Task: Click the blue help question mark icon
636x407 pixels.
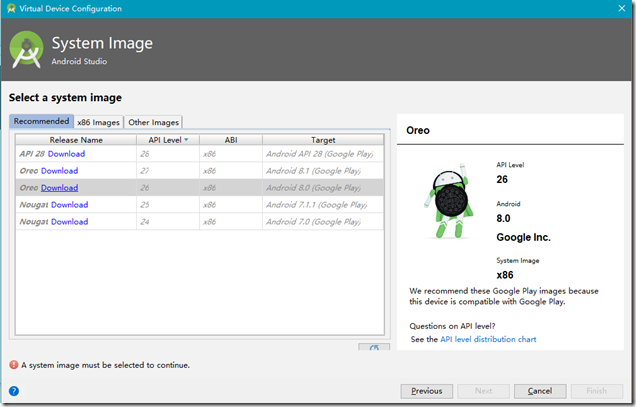Action: tap(14, 391)
